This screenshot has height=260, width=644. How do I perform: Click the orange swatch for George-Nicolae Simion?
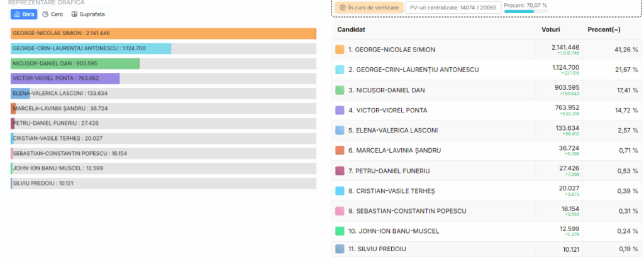pos(340,50)
